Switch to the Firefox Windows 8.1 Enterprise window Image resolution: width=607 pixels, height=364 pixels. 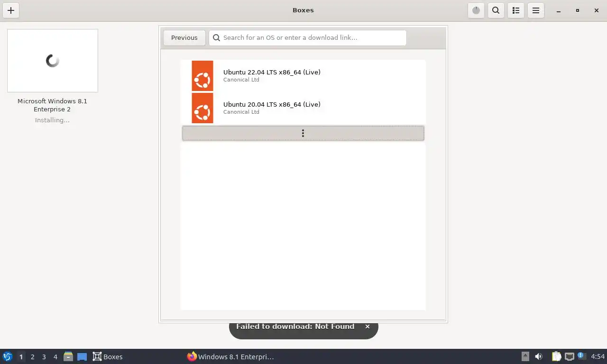click(x=230, y=356)
